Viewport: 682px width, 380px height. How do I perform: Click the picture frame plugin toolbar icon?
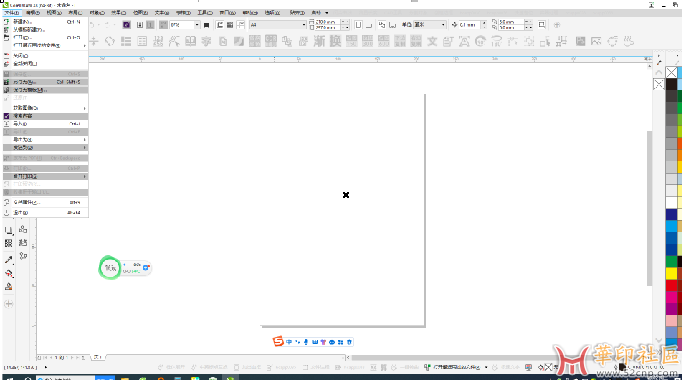[x=596, y=41]
